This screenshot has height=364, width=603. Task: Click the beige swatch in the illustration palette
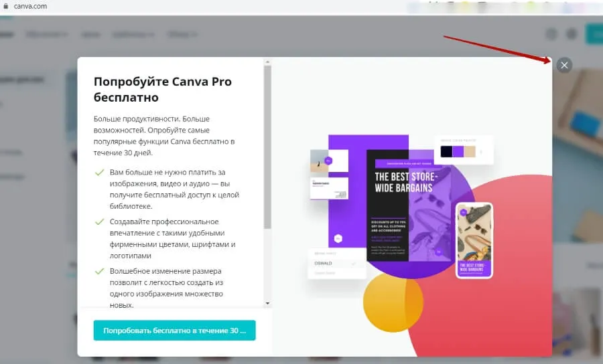click(470, 151)
